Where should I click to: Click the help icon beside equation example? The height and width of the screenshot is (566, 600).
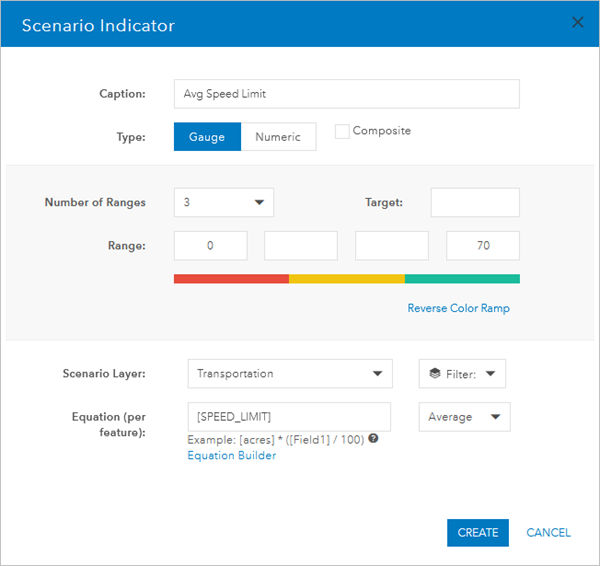click(373, 439)
